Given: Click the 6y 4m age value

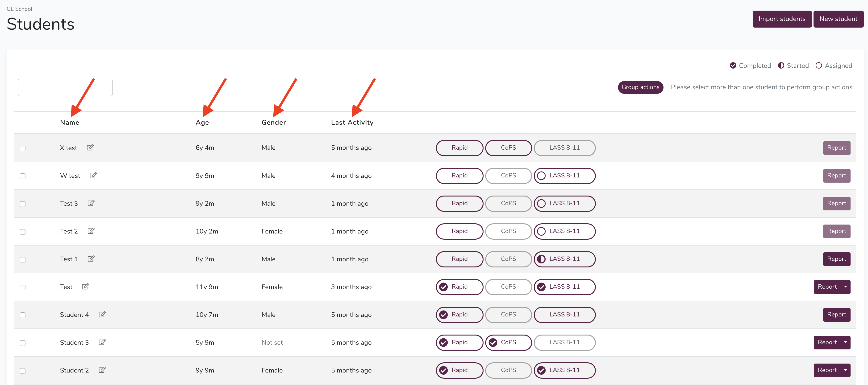Looking at the screenshot, I should point(204,148).
